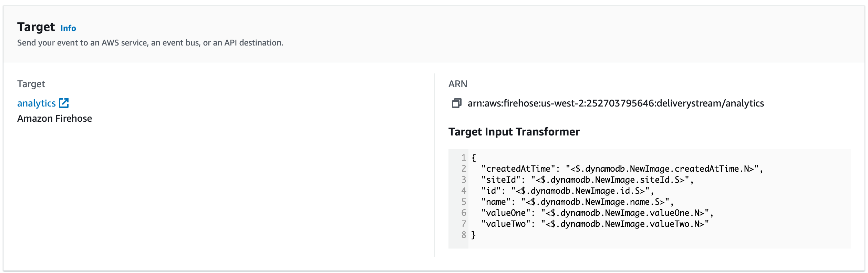Click the "name" mapping line in the code
The width and height of the screenshot is (868, 273).
click(x=577, y=202)
